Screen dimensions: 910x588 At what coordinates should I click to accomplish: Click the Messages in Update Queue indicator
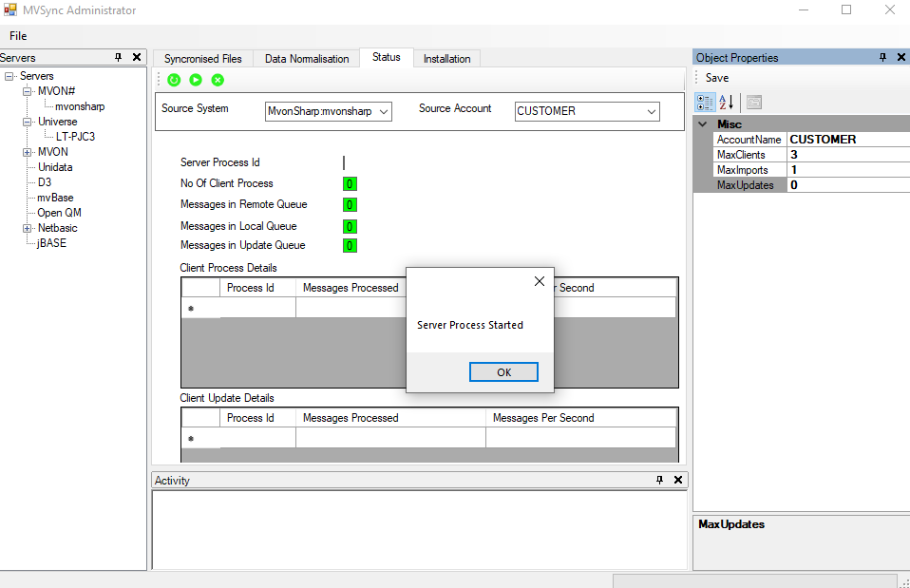(350, 245)
